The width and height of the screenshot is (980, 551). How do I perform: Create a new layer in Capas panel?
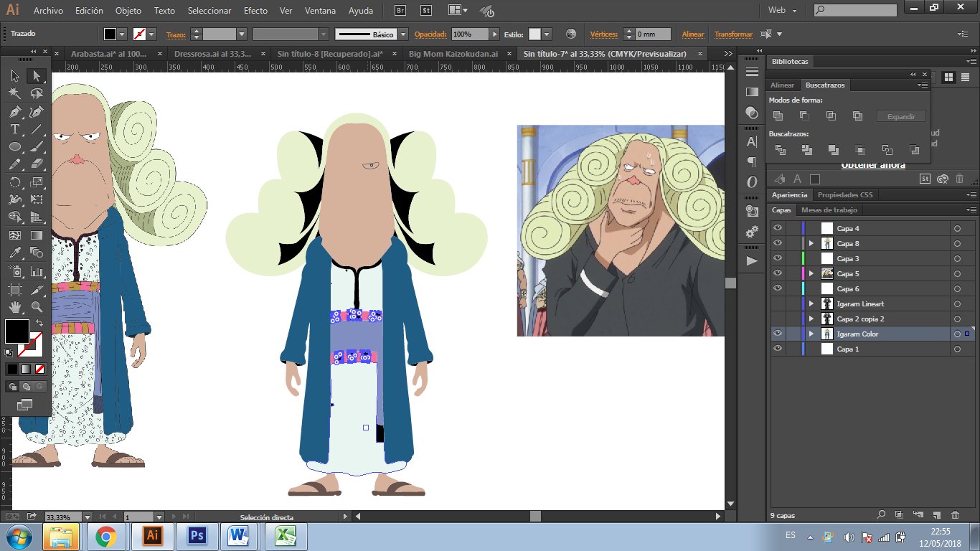tap(936, 514)
